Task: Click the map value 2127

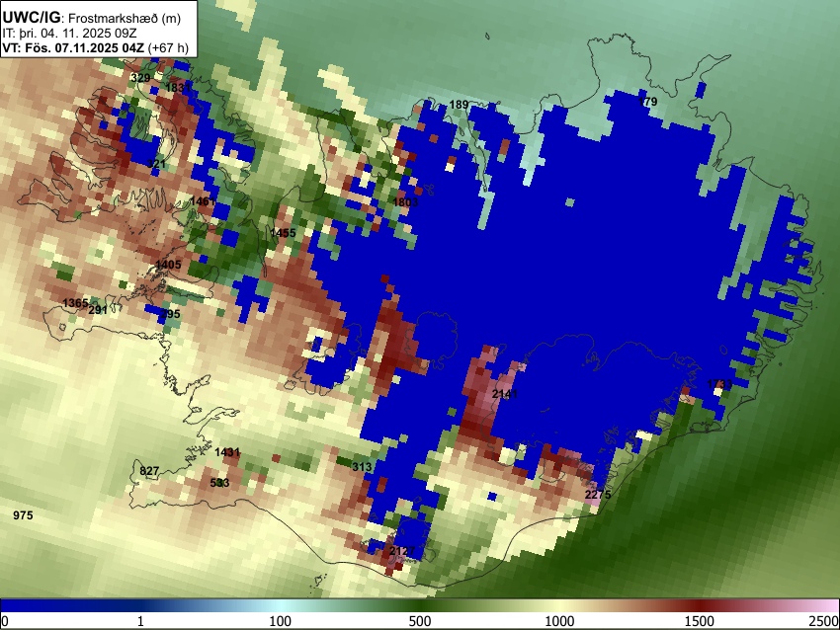Action: (402, 551)
